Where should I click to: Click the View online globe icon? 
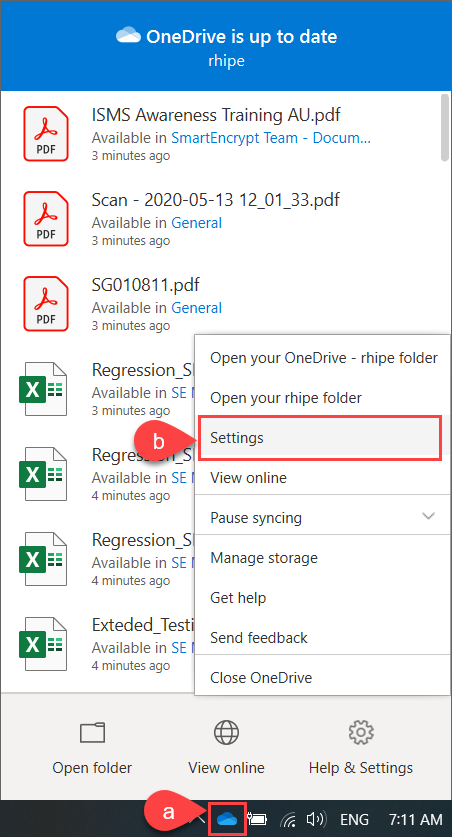[x=226, y=732]
